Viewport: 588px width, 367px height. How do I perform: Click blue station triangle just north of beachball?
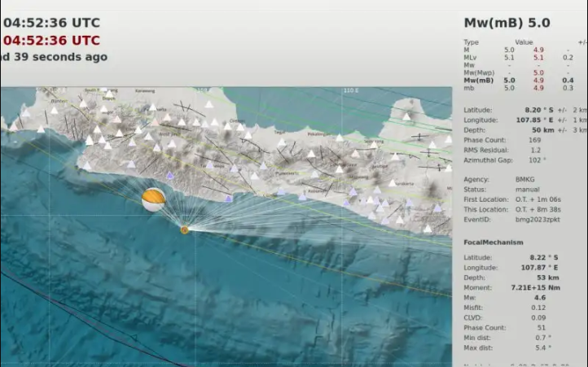[169, 176]
